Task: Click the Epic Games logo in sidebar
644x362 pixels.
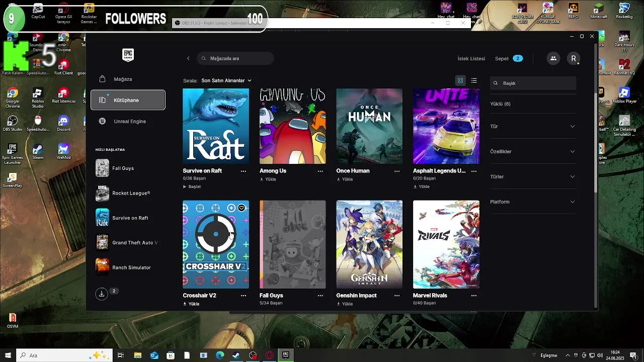Action: tap(128, 55)
